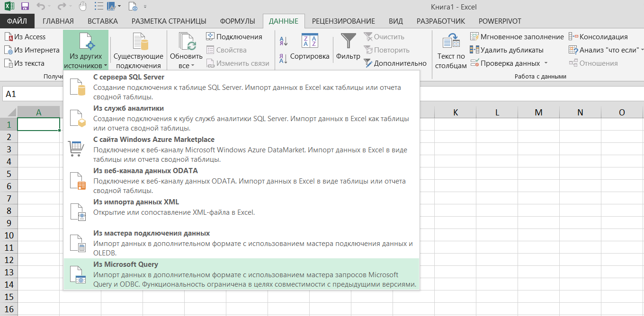Click the Save icon in quick access toolbar
This screenshot has height=316, width=644.
(x=25, y=7)
